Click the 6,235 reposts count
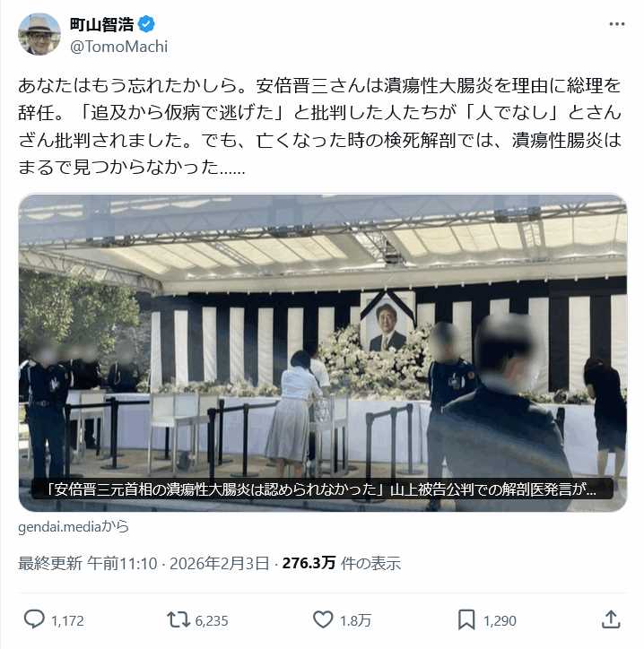This screenshot has height=649, width=644. [x=211, y=621]
